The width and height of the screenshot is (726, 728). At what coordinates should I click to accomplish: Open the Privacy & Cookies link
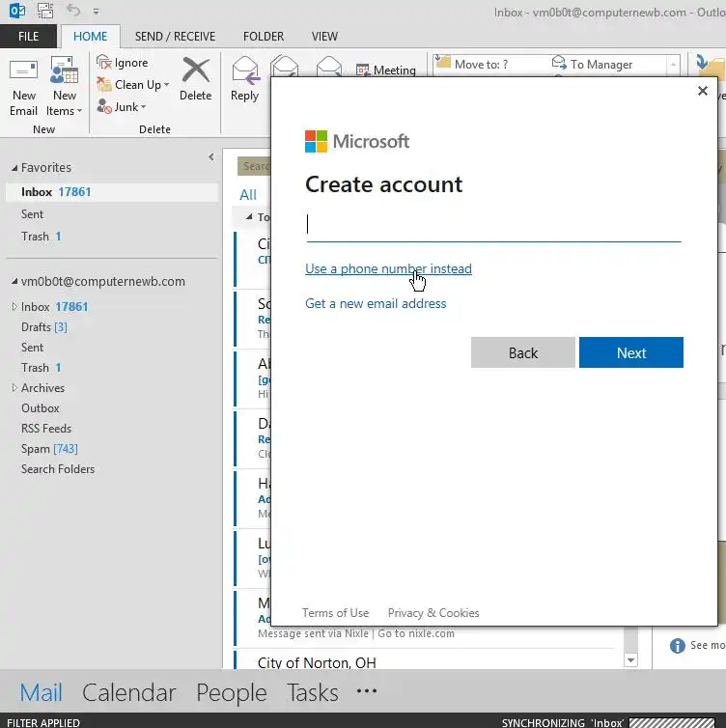click(433, 613)
